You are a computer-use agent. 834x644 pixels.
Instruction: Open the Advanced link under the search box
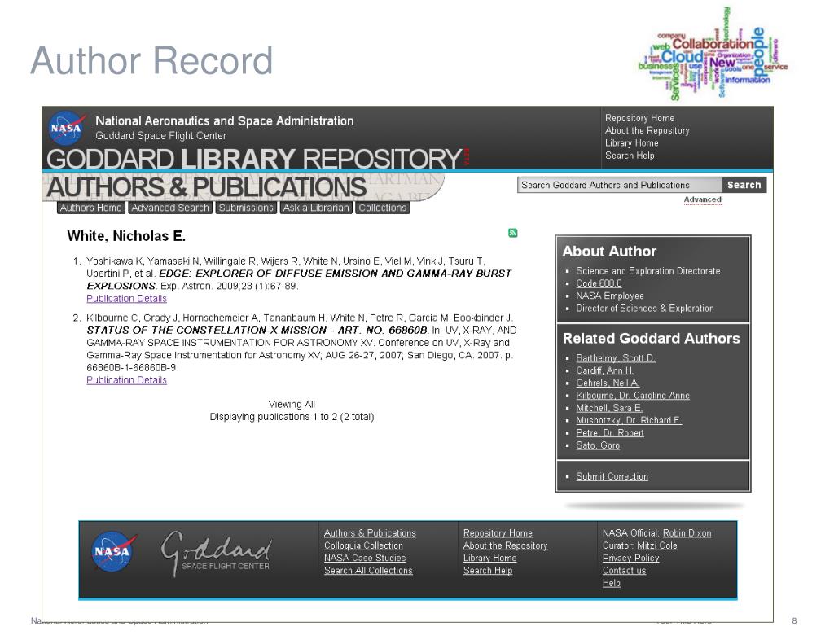point(703,199)
